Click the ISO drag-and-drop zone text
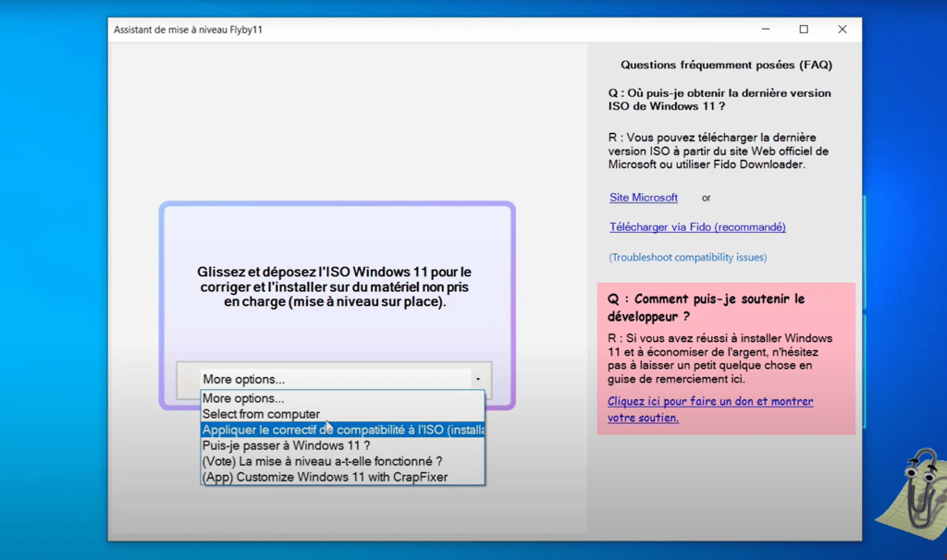 coord(335,286)
